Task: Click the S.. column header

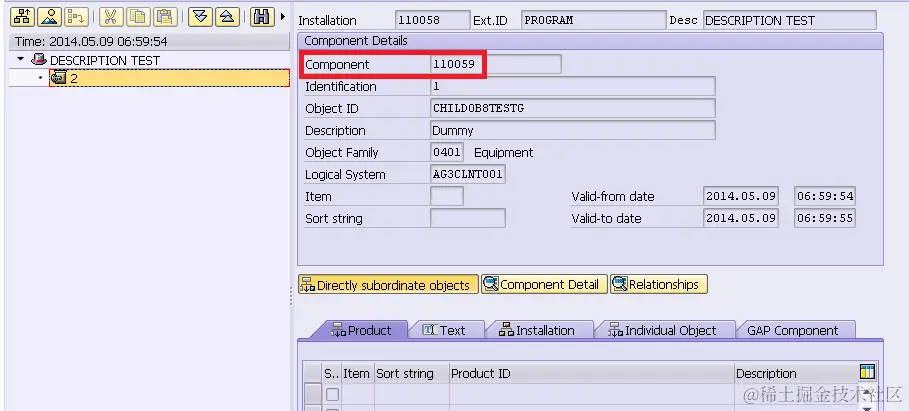Action: click(332, 373)
